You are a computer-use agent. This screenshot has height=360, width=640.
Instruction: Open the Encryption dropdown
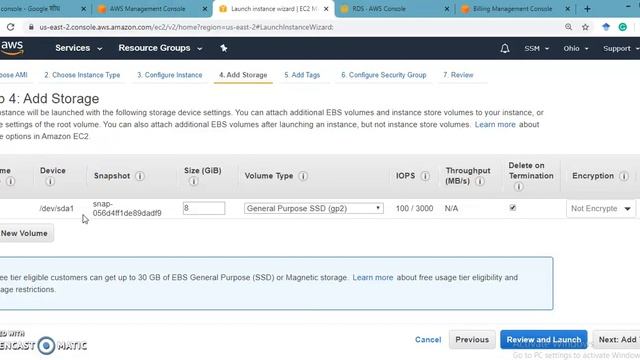click(x=601, y=209)
